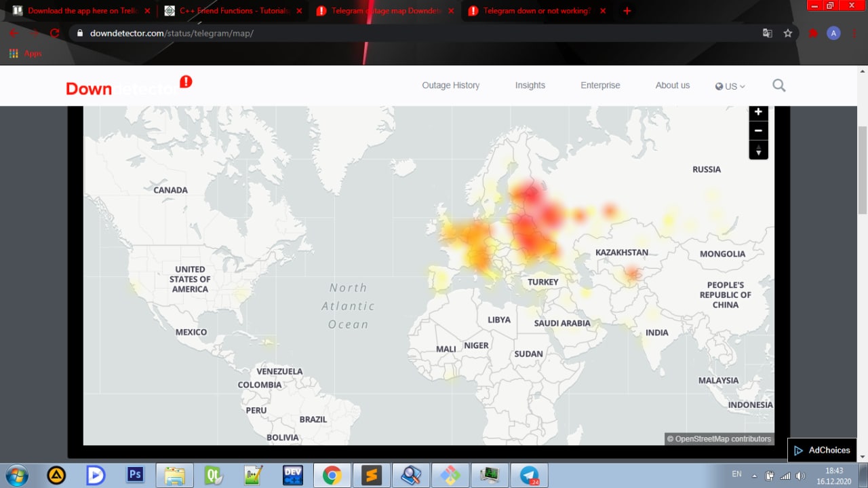Viewport: 868px width, 488px height.
Task: View site info via the padlock icon
Action: tap(80, 33)
